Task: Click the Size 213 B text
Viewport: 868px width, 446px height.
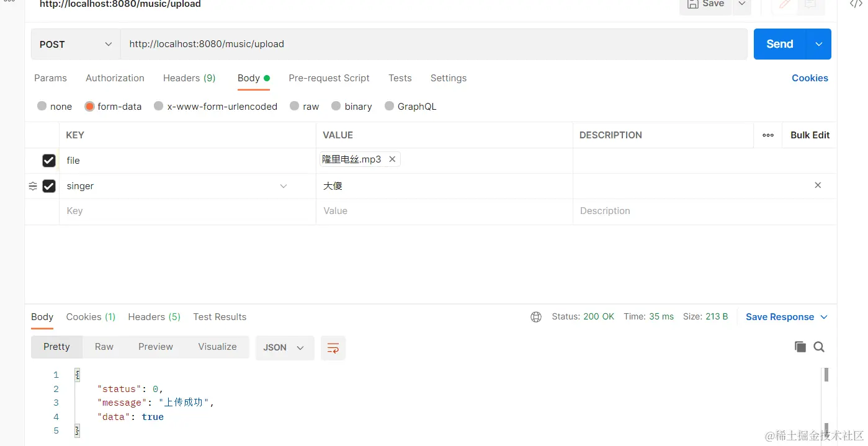Action: click(x=705, y=317)
